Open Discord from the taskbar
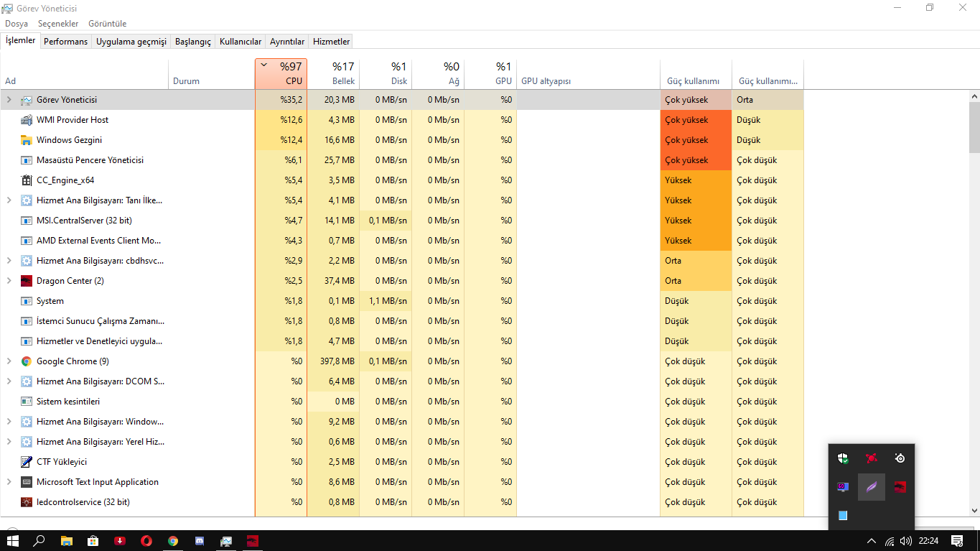Image resolution: width=980 pixels, height=551 pixels. coord(200,540)
